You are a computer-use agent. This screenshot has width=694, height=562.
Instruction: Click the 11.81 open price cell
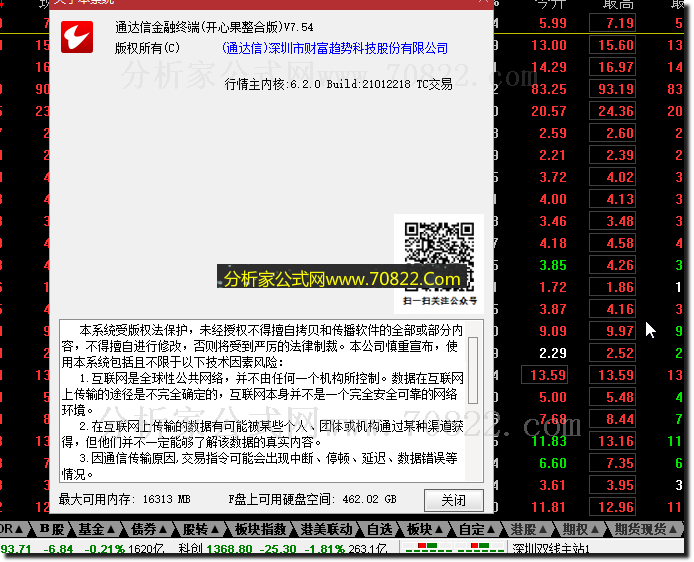click(549, 507)
